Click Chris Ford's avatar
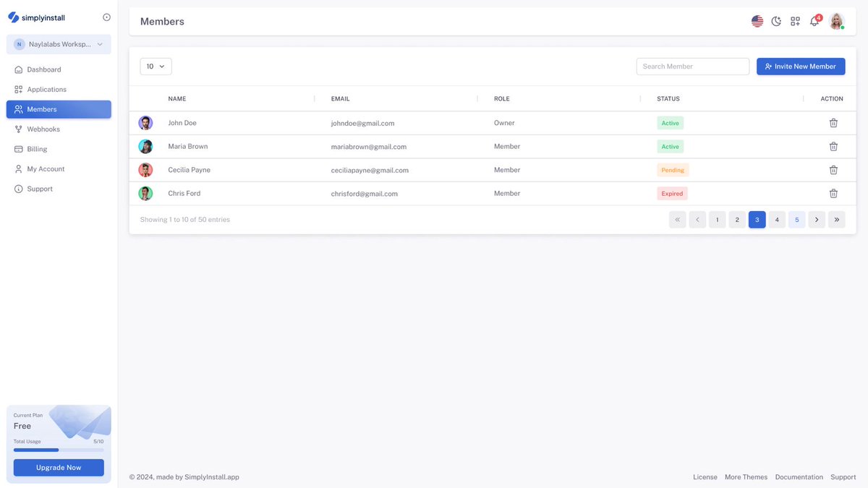 point(145,194)
